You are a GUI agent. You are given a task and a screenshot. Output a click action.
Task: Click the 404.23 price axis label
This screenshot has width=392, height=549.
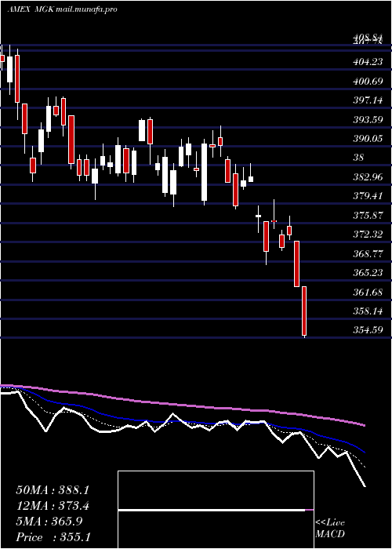click(368, 62)
